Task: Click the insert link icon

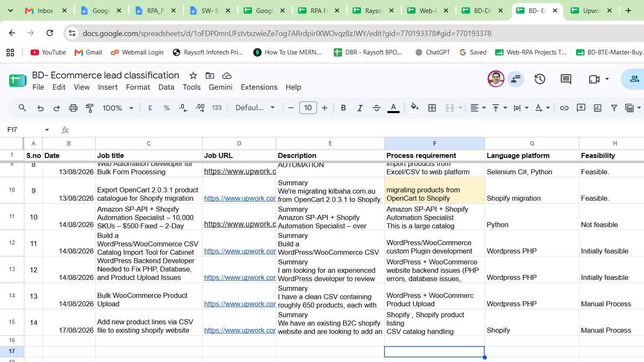Action: click(564, 108)
